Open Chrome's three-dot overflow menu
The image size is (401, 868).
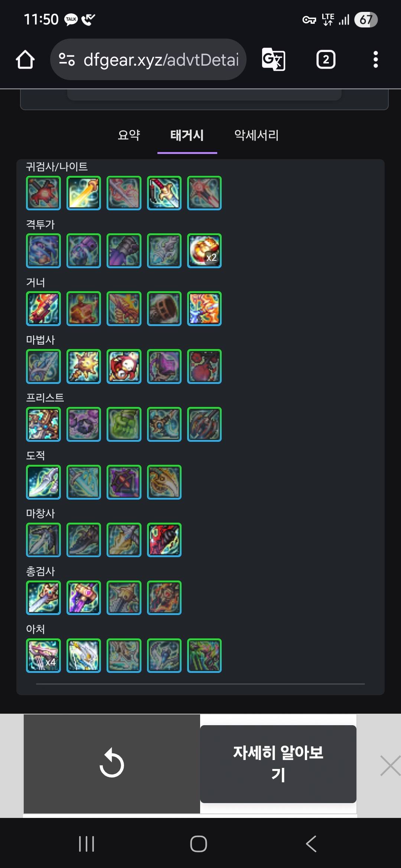(x=375, y=59)
